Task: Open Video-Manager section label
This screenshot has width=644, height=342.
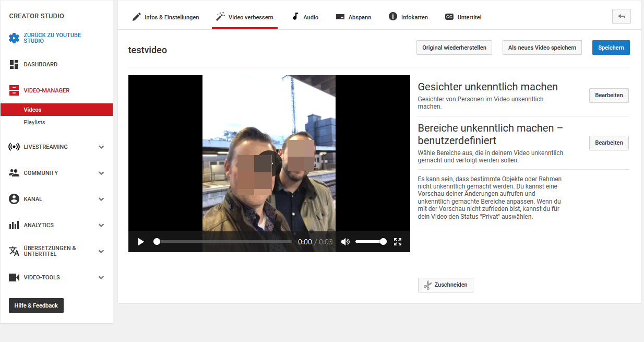Action: [x=46, y=90]
